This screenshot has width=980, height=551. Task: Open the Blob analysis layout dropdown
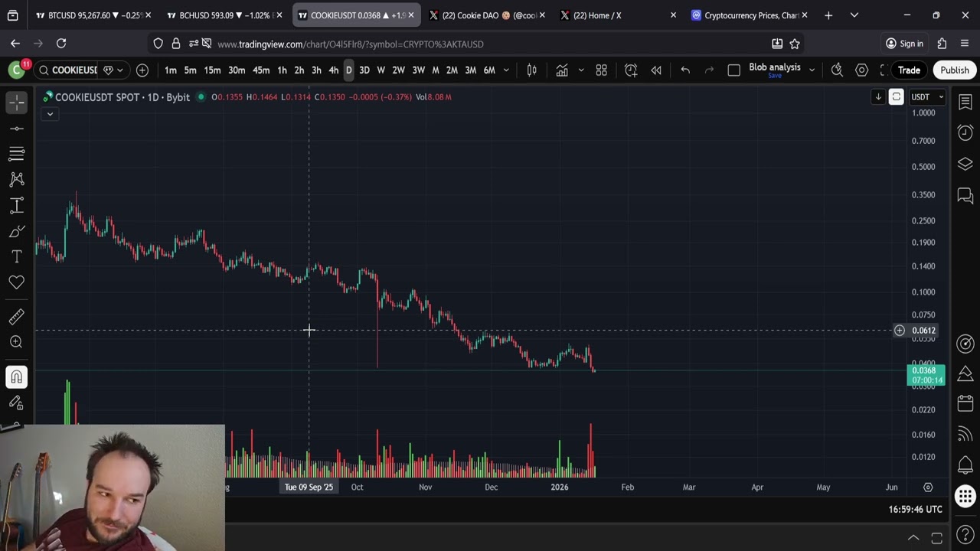[x=812, y=70]
